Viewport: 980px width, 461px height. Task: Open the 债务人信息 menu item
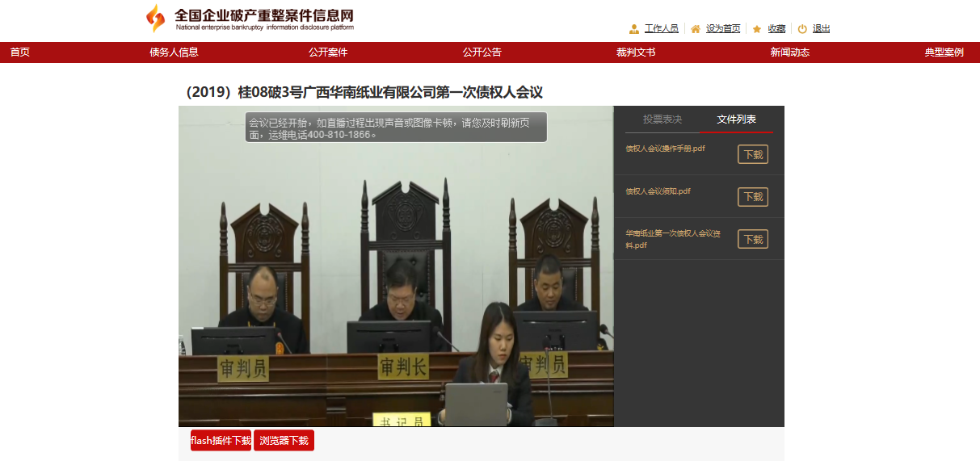174,52
